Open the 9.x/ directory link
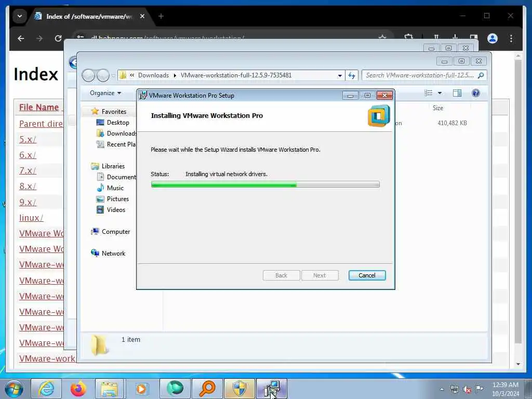This screenshot has width=532, height=399. (x=28, y=202)
